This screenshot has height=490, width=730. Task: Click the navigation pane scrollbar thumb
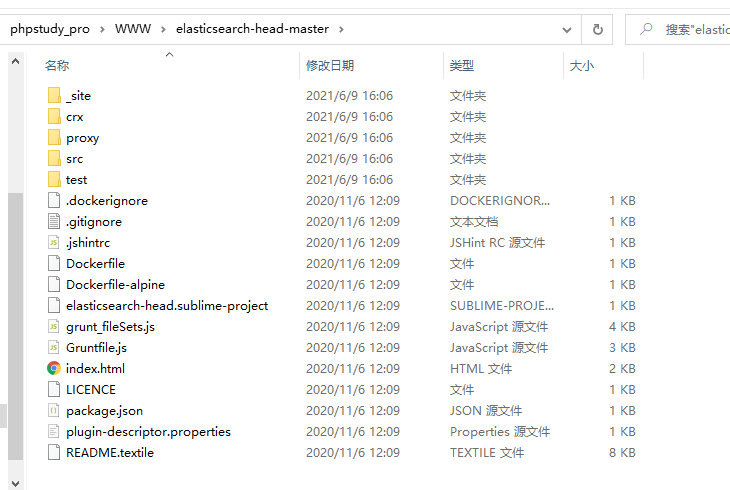[15, 326]
